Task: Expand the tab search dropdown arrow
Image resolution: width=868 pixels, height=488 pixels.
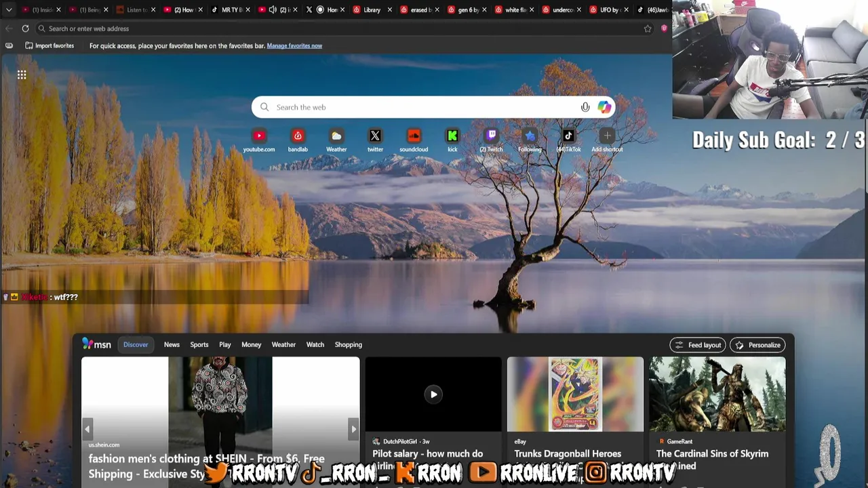Action: [9, 9]
